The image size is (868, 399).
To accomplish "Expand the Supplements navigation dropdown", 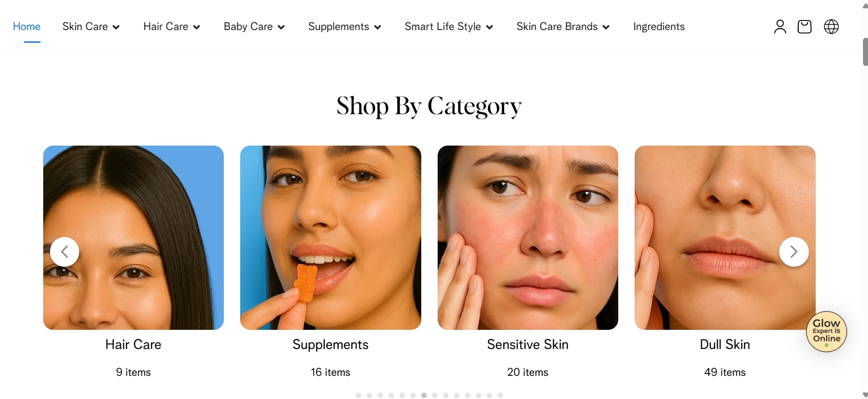I will [x=344, y=27].
